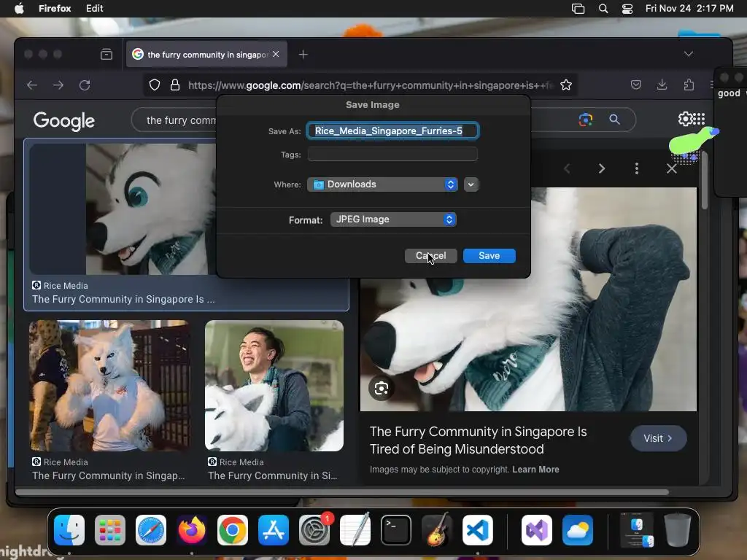The height and width of the screenshot is (560, 747).
Task: Click Save in Save Image dialog
Action: pos(489,256)
